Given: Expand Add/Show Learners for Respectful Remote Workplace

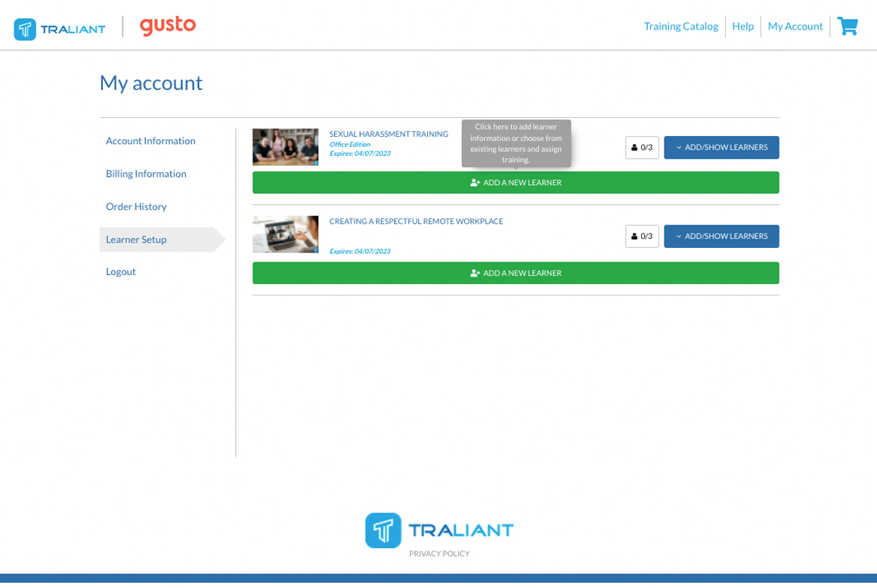Looking at the screenshot, I should tap(721, 237).
